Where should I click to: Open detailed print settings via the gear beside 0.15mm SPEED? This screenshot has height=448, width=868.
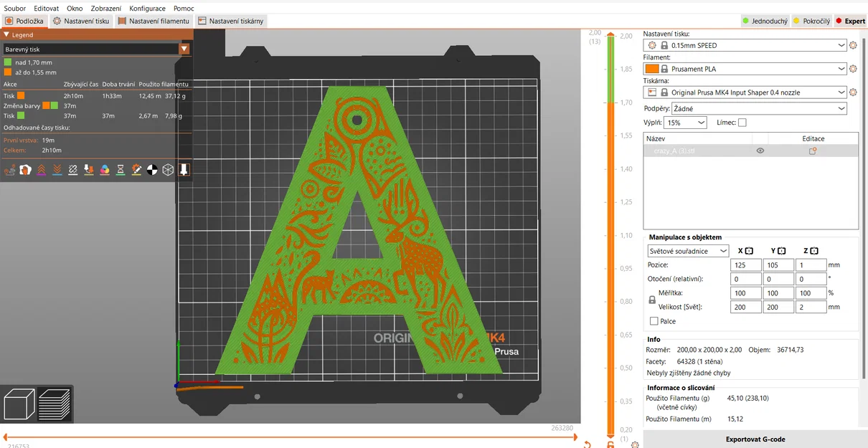tap(853, 44)
